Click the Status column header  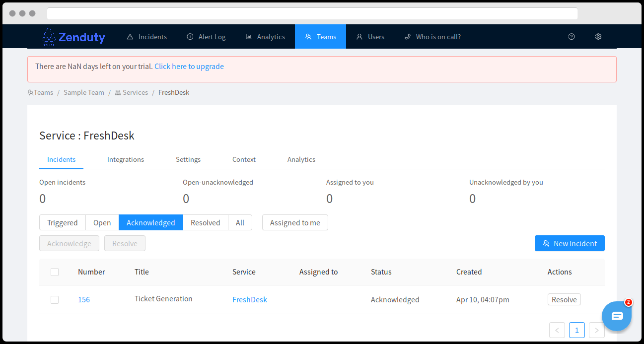pyautogui.click(x=381, y=272)
